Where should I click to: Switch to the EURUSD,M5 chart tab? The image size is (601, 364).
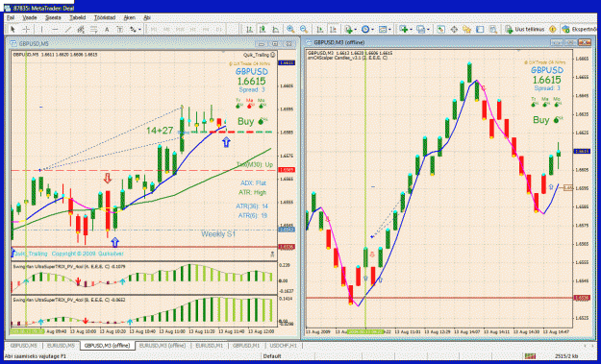pos(61,346)
